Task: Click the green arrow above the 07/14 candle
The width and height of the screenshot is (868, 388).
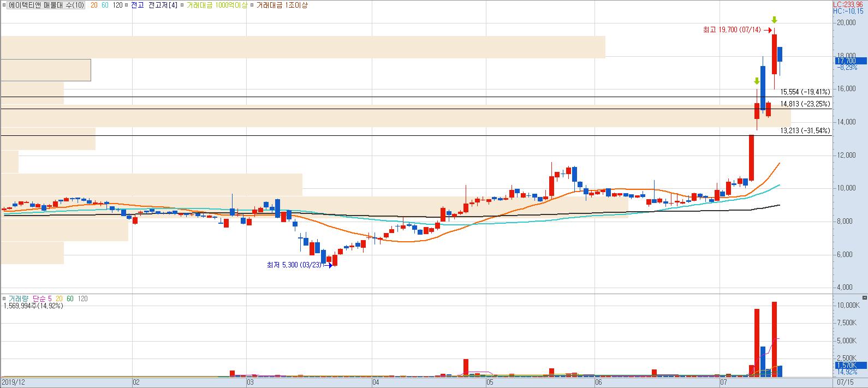Action: click(x=774, y=20)
